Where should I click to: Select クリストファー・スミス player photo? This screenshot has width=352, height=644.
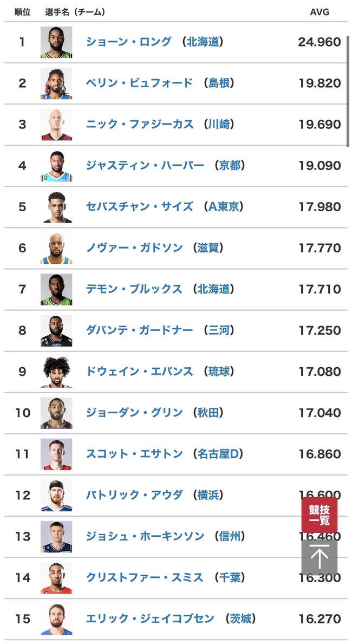56,578
